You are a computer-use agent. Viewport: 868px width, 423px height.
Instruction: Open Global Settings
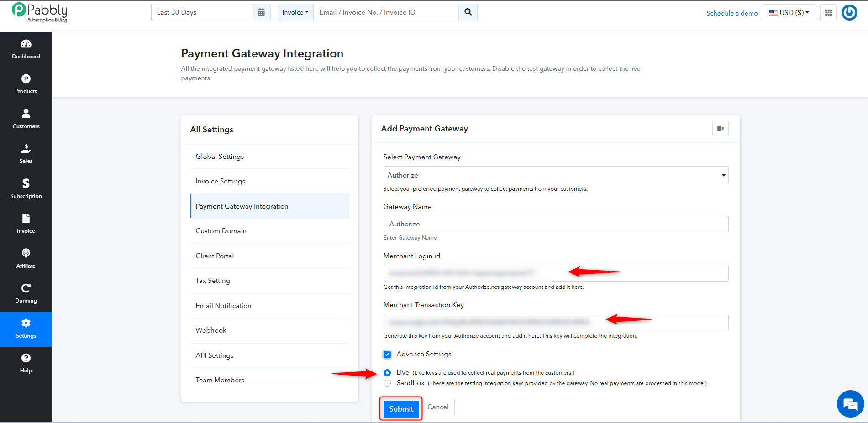point(270,157)
